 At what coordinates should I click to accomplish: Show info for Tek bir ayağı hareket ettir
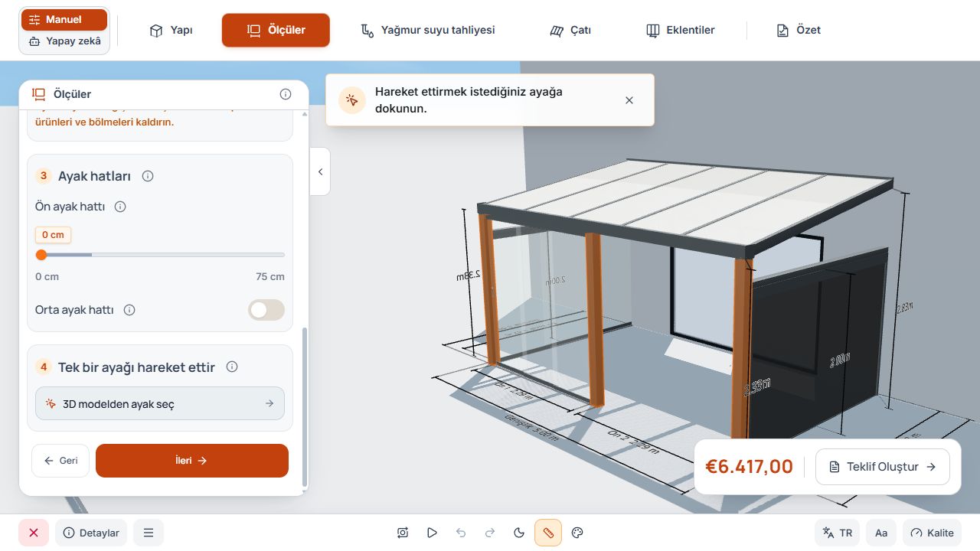pyautogui.click(x=232, y=367)
